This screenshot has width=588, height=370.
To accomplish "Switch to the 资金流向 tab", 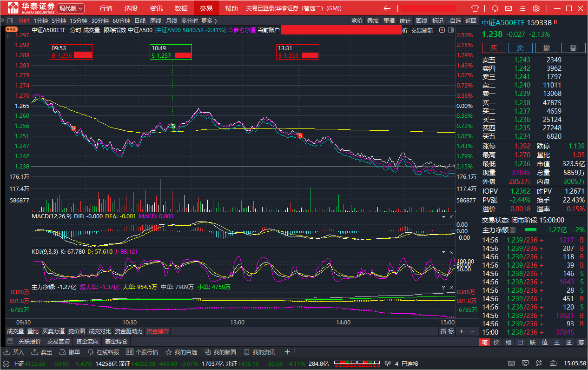I will 87,341.
